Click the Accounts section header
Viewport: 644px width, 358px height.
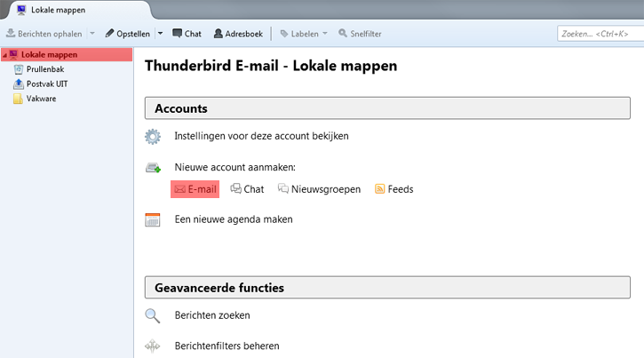387,108
